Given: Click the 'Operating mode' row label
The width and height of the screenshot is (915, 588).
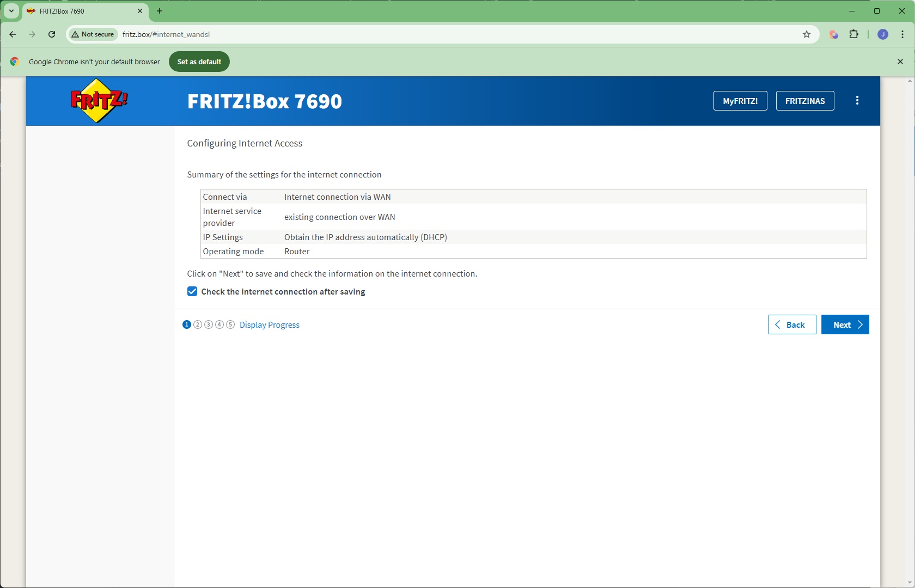Looking at the screenshot, I should pos(233,252).
